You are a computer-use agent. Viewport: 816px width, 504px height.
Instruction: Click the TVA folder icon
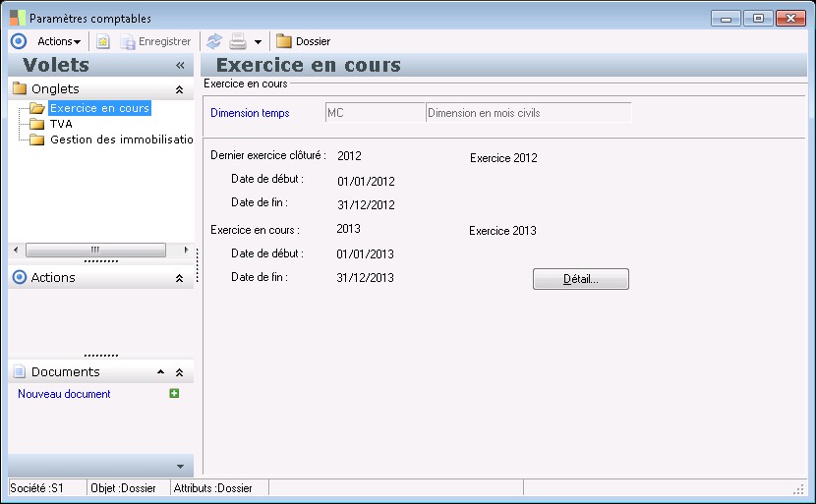(37, 124)
